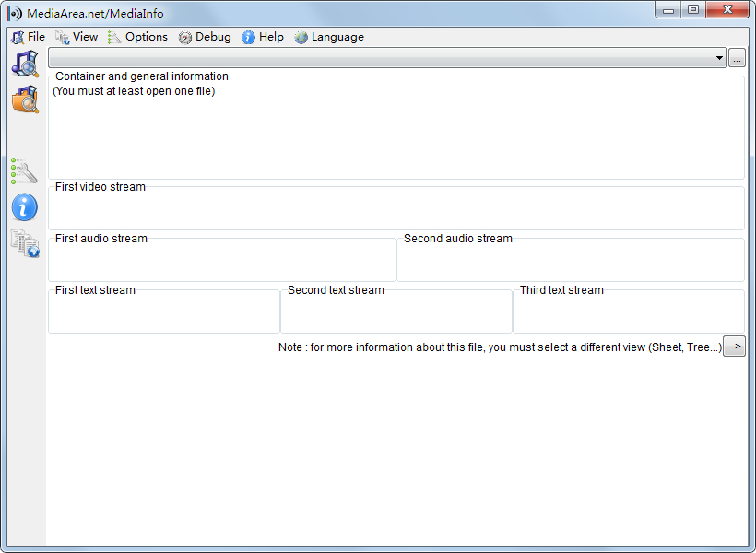Open the Debug menu

[205, 37]
